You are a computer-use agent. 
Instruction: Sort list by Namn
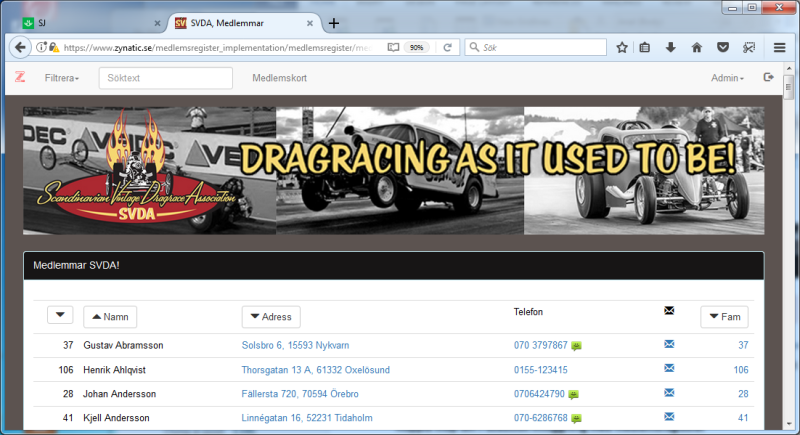(x=110, y=317)
